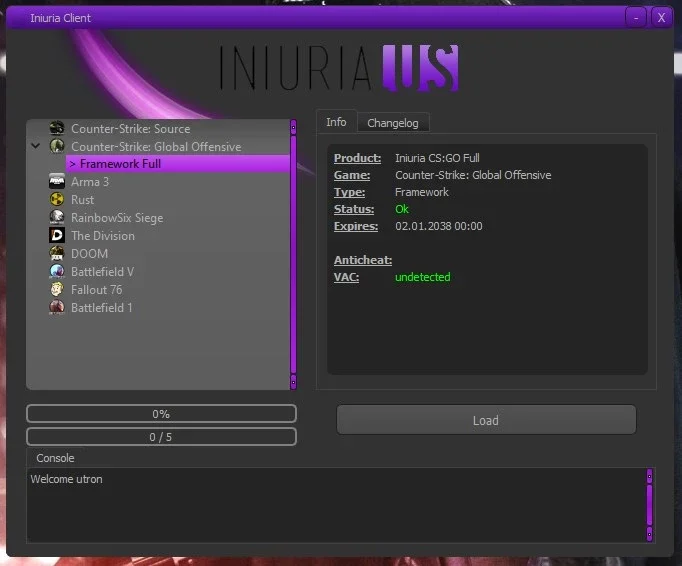The width and height of the screenshot is (682, 566).
Task: Pick The Division in the list
Action: (x=103, y=236)
